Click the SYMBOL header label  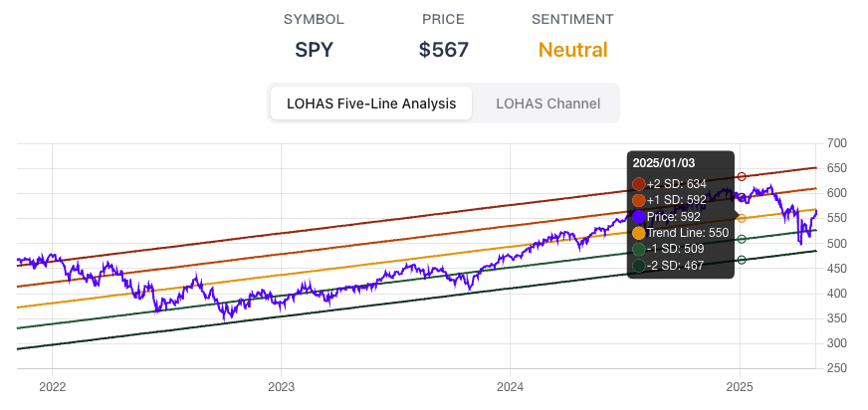(x=314, y=19)
